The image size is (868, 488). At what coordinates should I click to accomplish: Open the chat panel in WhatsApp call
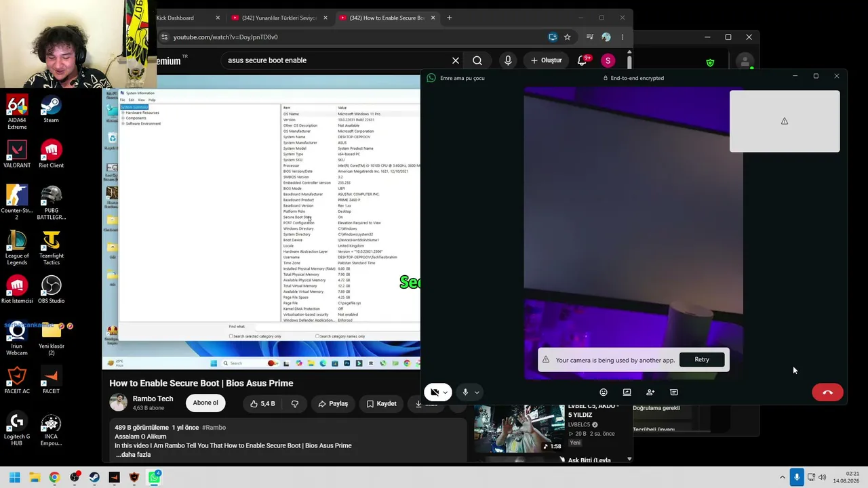click(674, 392)
